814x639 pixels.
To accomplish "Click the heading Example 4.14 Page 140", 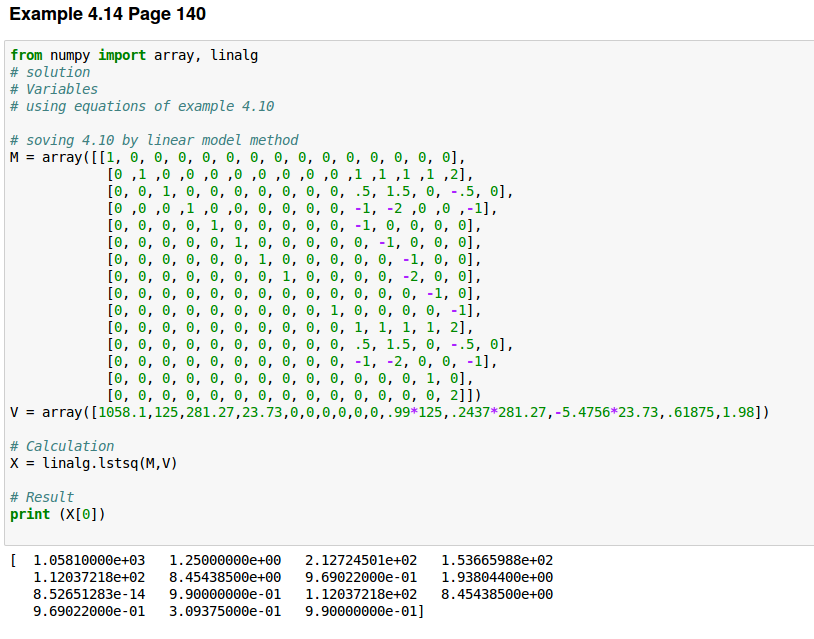I will point(108,16).
